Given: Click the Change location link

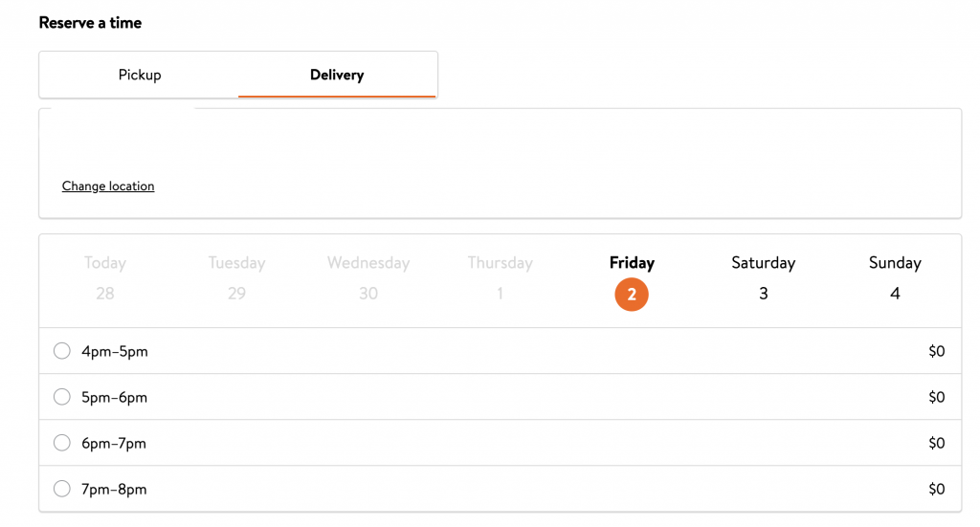Looking at the screenshot, I should click(108, 187).
